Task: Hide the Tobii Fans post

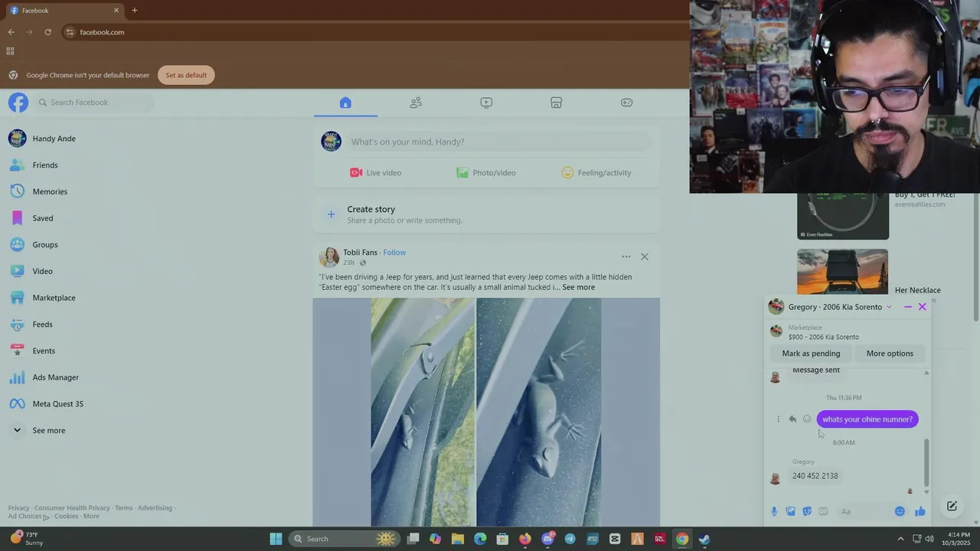Action: pos(645,256)
